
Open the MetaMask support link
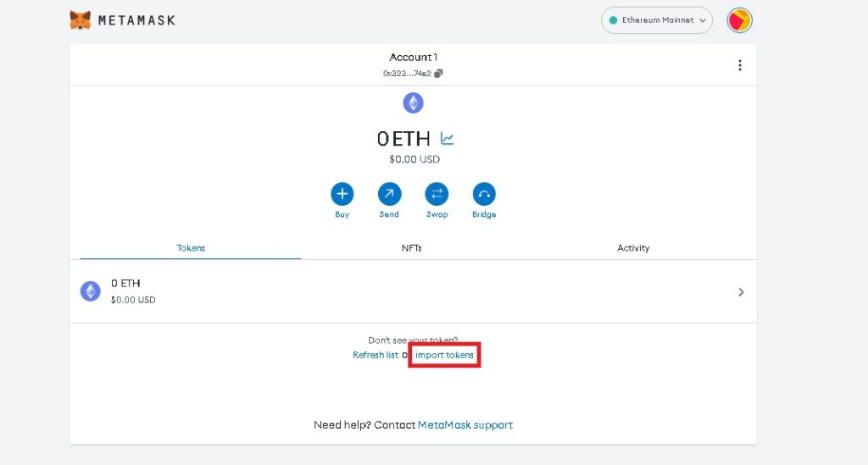[465, 425]
